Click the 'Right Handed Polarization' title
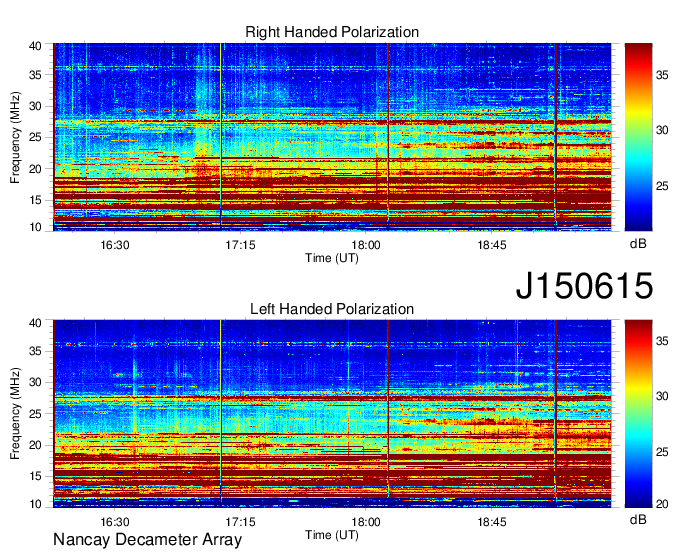The width and height of the screenshot is (680, 552). (x=332, y=32)
